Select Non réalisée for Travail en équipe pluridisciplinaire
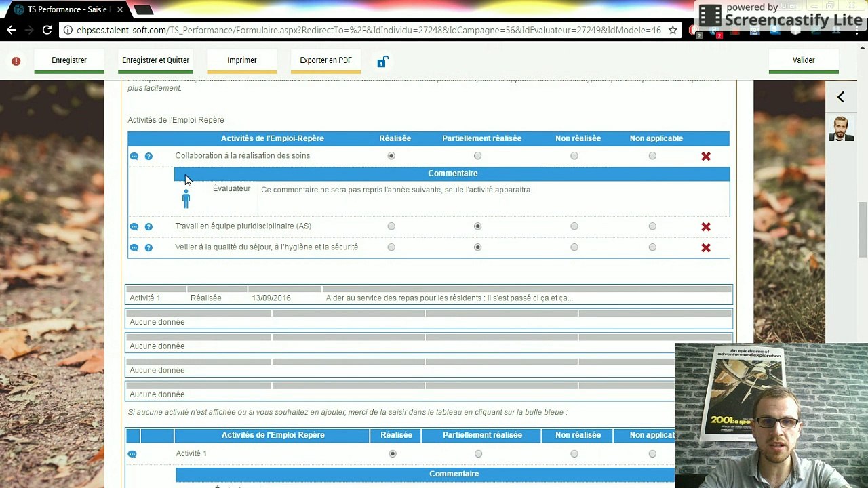The width and height of the screenshot is (868, 488). (574, 226)
